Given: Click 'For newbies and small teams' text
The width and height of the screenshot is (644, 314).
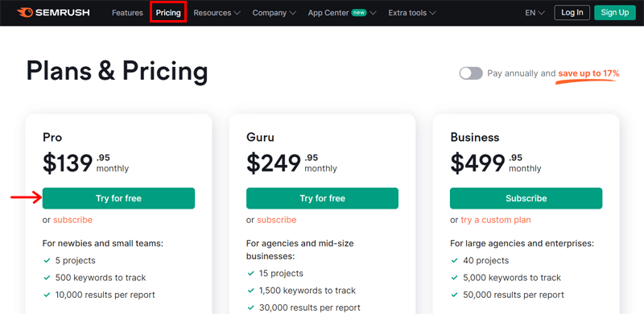Looking at the screenshot, I should point(103,243).
